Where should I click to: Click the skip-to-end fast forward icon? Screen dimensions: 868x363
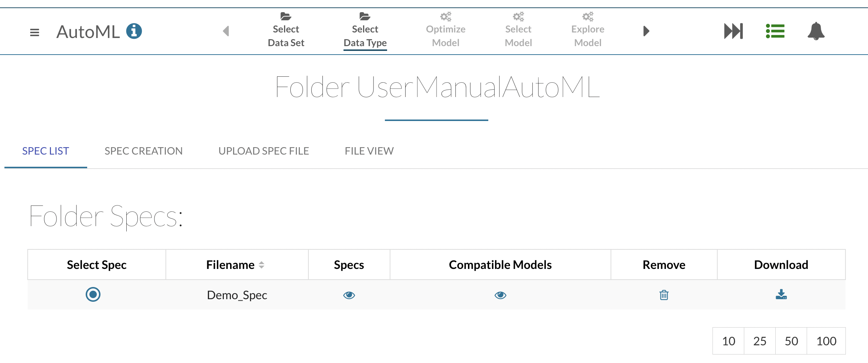[733, 31]
